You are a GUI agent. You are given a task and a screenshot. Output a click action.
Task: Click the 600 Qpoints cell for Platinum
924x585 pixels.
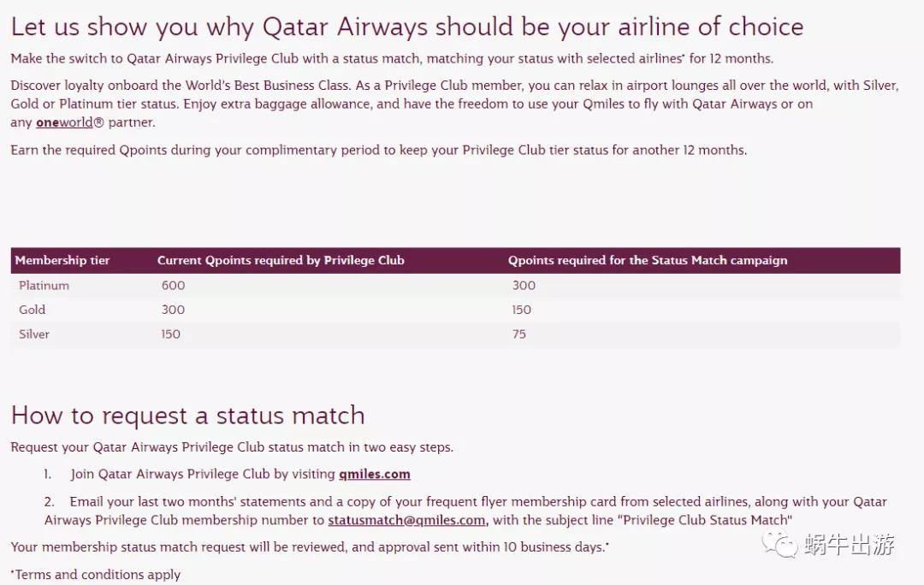pyautogui.click(x=173, y=286)
